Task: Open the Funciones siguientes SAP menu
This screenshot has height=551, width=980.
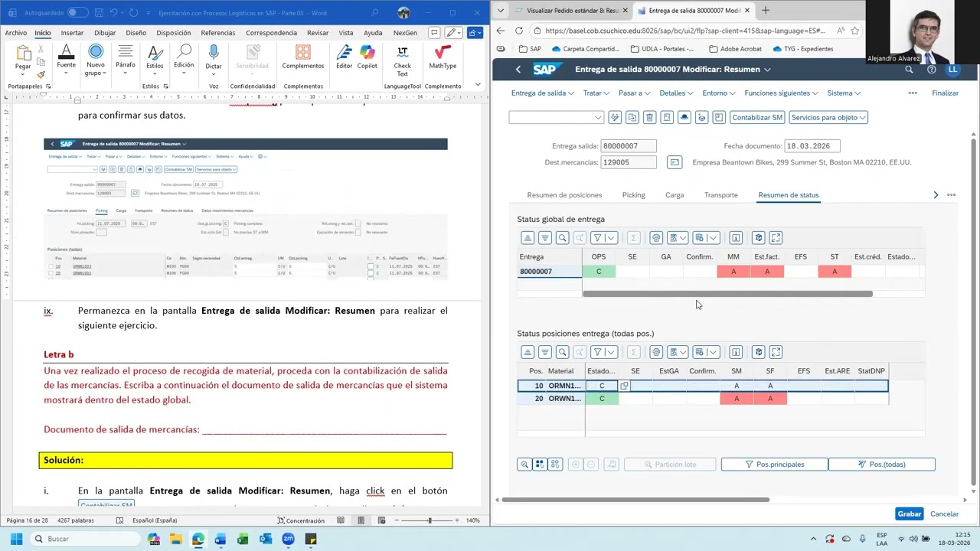Action: [x=781, y=93]
